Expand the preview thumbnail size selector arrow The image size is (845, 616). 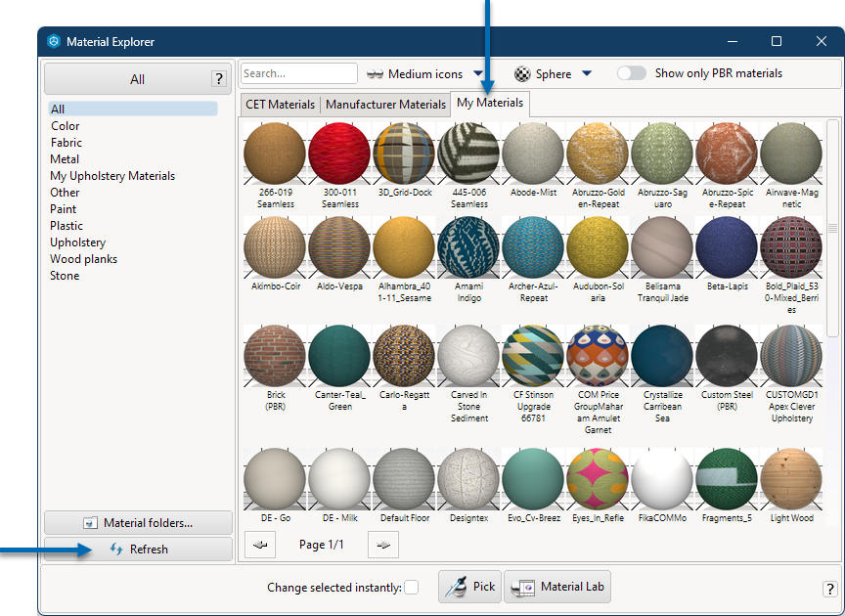coord(478,72)
